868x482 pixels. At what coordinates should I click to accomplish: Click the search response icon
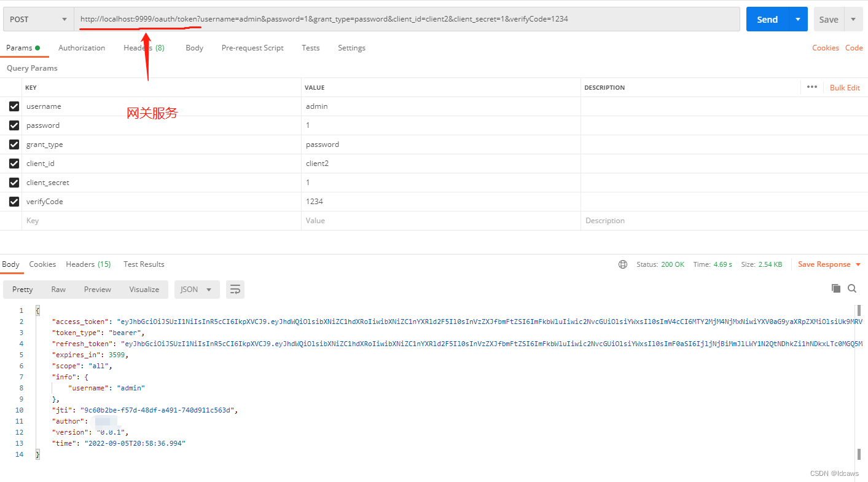click(852, 288)
